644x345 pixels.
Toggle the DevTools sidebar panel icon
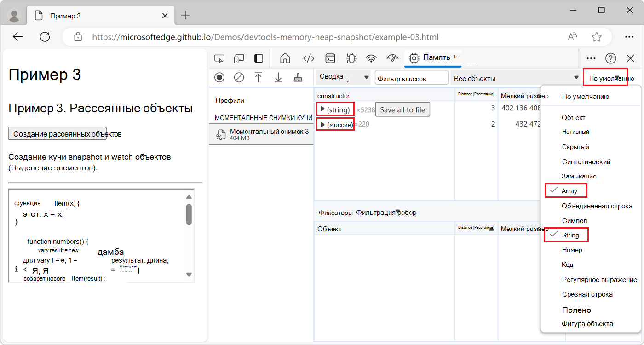pos(259,58)
